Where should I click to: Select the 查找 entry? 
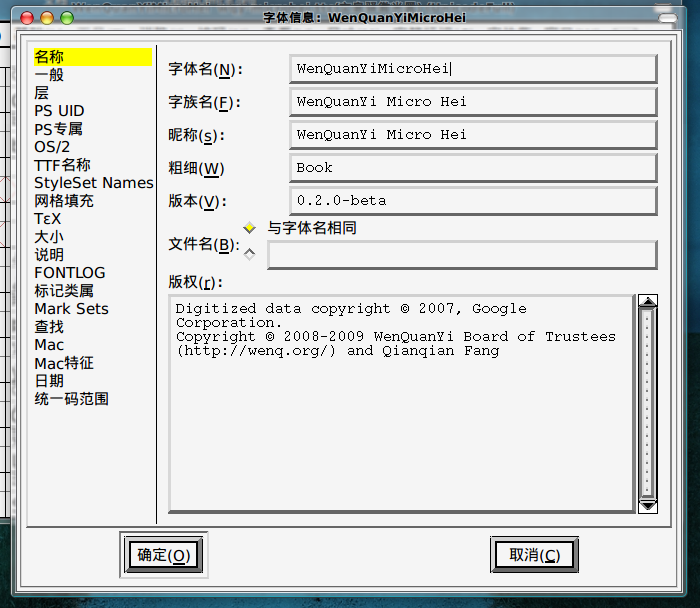[49, 327]
